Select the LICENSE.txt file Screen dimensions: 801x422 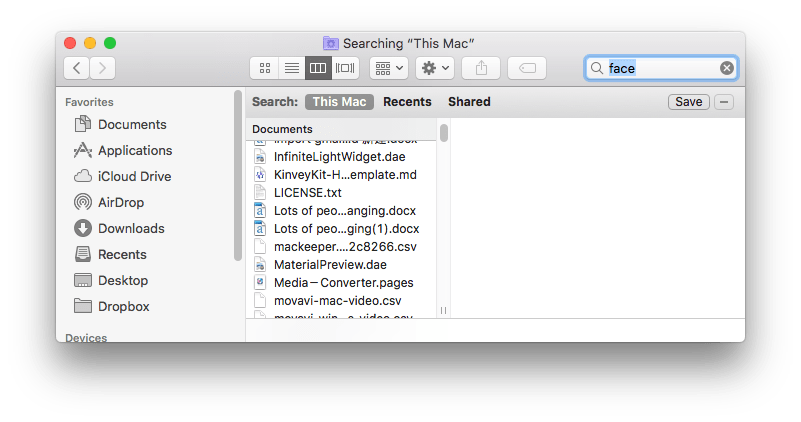coord(307,192)
